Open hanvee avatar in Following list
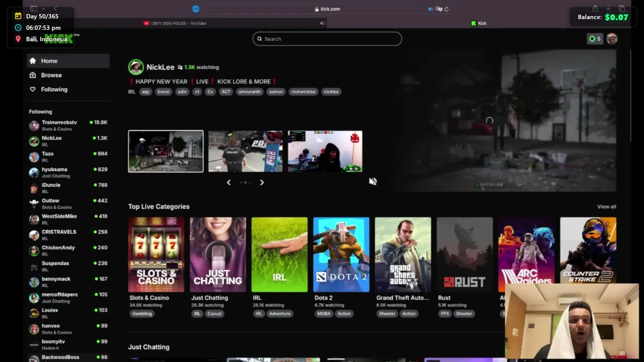The image size is (644, 362). [34, 329]
